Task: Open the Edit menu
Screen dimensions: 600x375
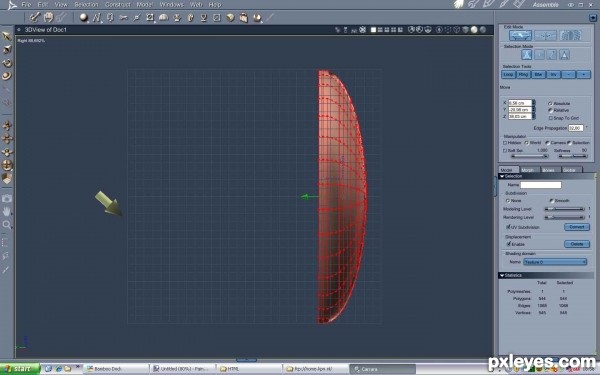Action: pos(43,5)
